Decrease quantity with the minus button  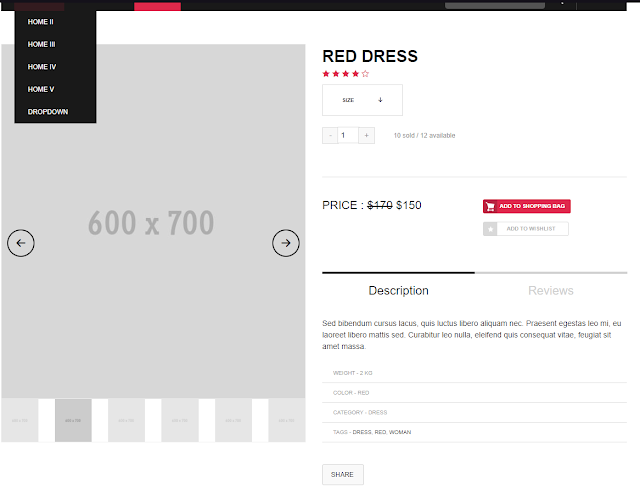330,135
